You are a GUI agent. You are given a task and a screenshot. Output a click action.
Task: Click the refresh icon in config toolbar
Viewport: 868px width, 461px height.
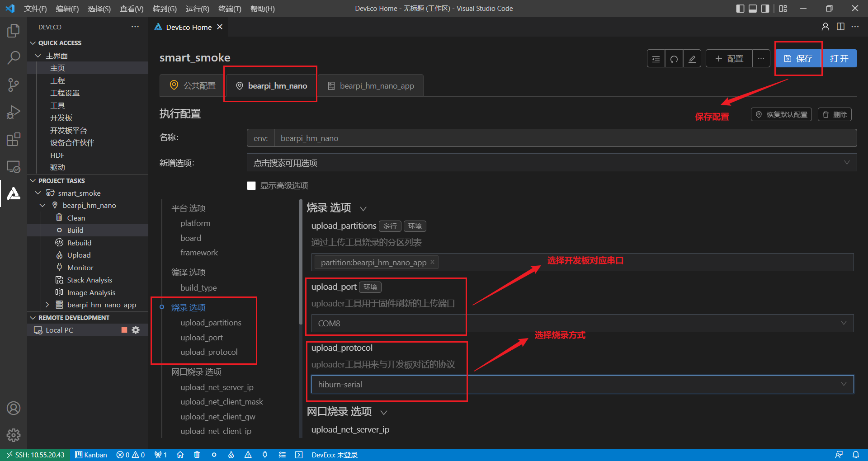click(x=674, y=59)
